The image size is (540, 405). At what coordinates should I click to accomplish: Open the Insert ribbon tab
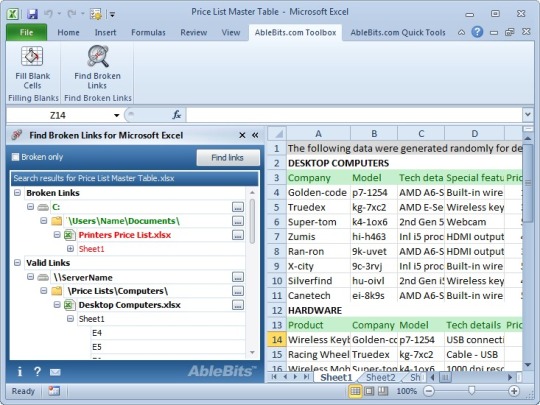coord(105,32)
